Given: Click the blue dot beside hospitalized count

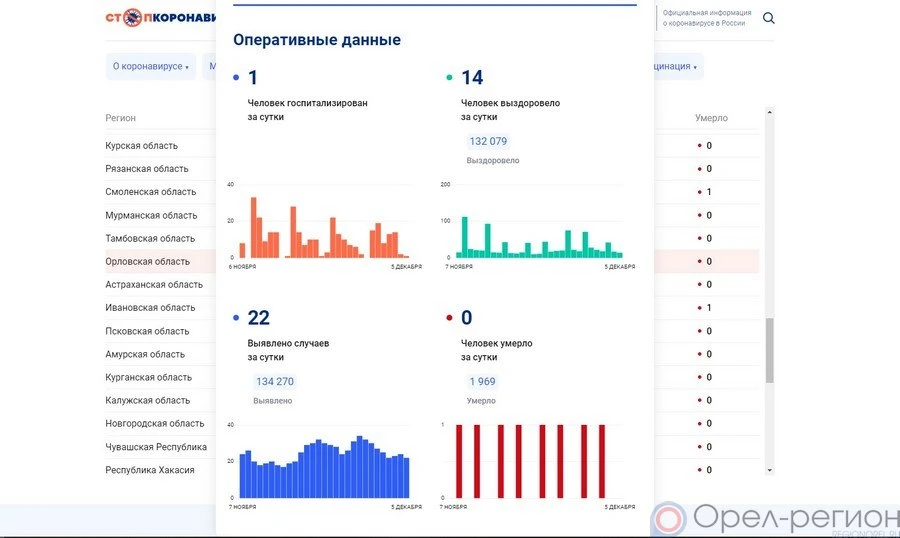Looking at the screenshot, I should click(x=236, y=78).
